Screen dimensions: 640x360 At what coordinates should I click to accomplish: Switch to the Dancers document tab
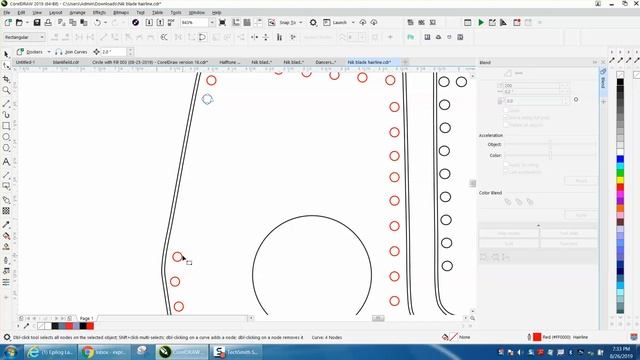point(326,62)
